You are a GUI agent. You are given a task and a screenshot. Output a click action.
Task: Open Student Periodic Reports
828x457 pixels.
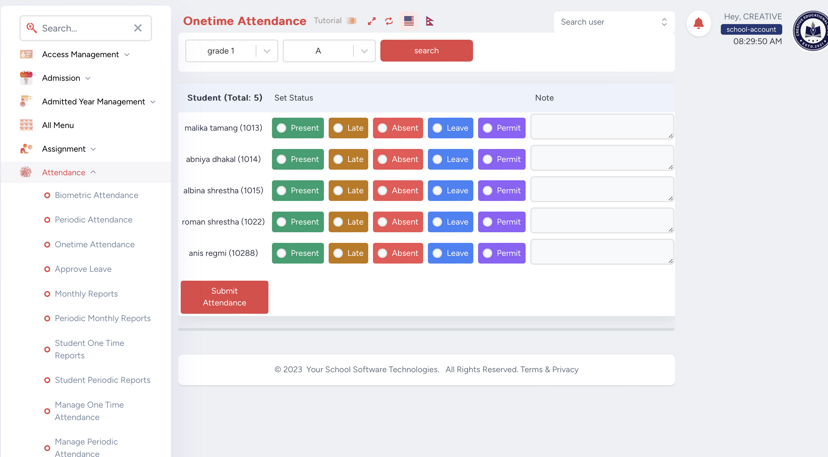pos(102,380)
